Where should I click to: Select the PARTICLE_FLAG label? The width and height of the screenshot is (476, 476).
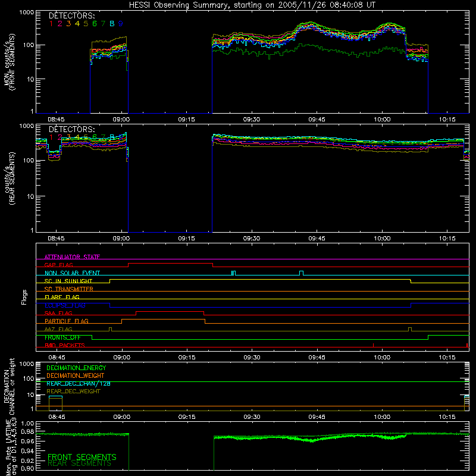67,321
